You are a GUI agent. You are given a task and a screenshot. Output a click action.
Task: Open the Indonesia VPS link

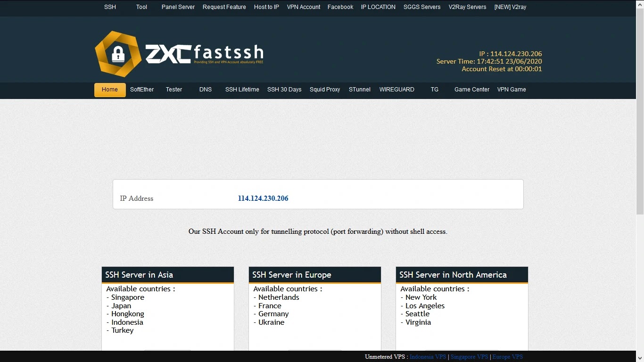428,357
